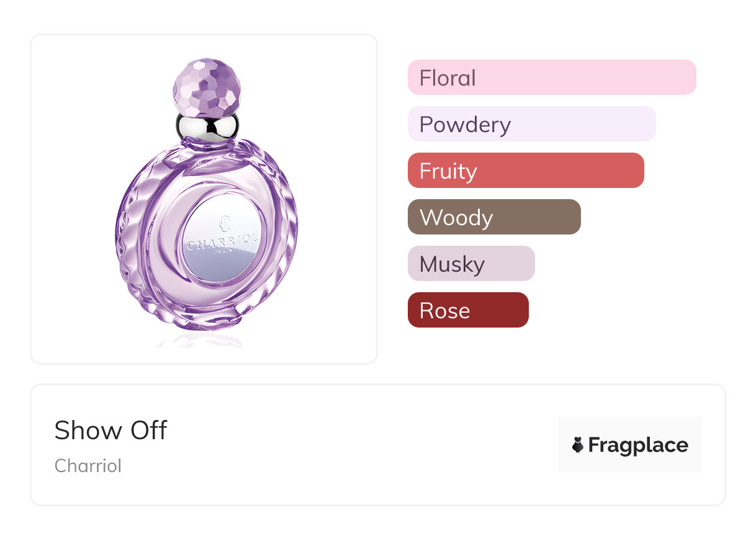Click the word Woody in the accord list
The height and width of the screenshot is (536, 756).
[x=456, y=217]
